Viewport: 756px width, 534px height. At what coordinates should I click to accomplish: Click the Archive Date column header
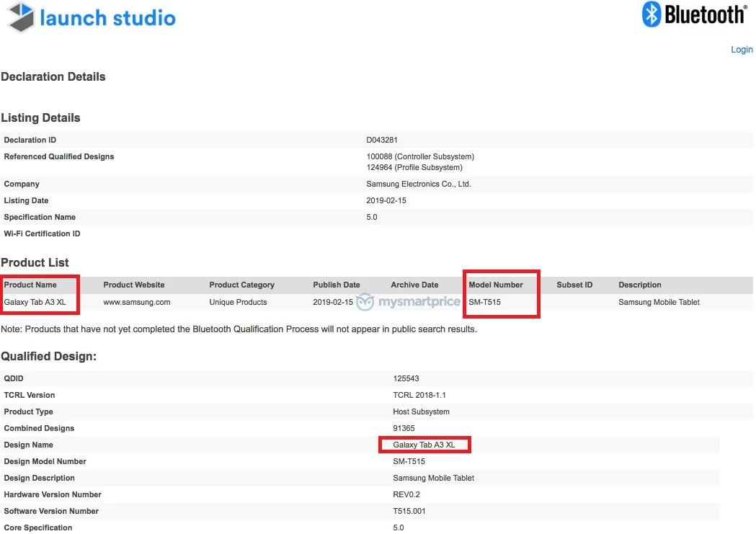[414, 285]
